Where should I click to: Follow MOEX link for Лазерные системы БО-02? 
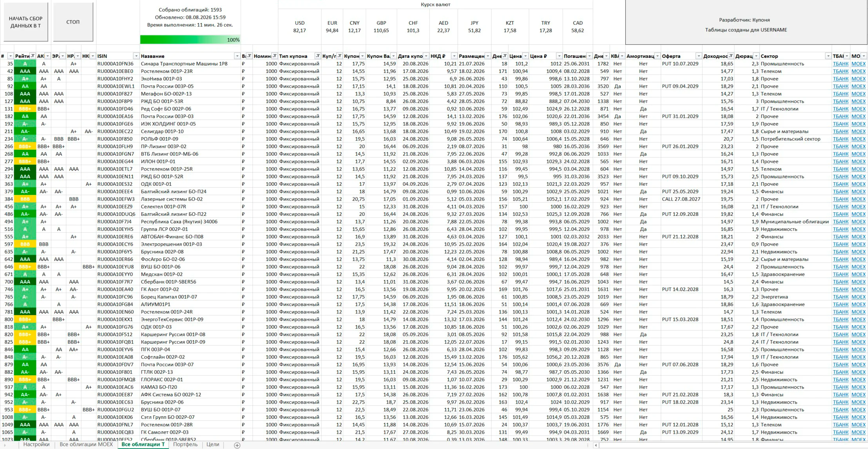pyautogui.click(x=858, y=199)
